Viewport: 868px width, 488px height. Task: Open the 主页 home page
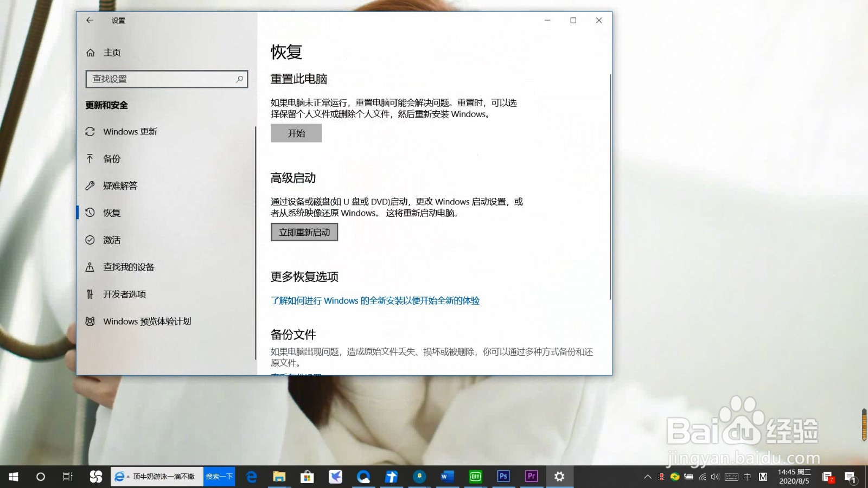112,53
